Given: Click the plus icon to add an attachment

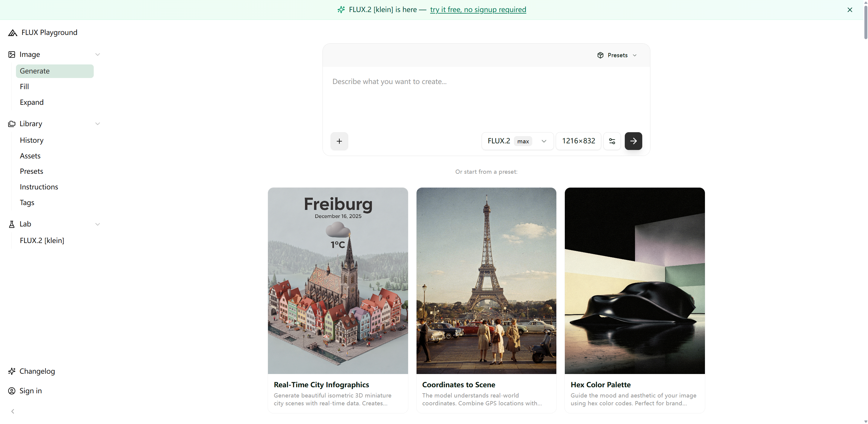Looking at the screenshot, I should point(339,141).
